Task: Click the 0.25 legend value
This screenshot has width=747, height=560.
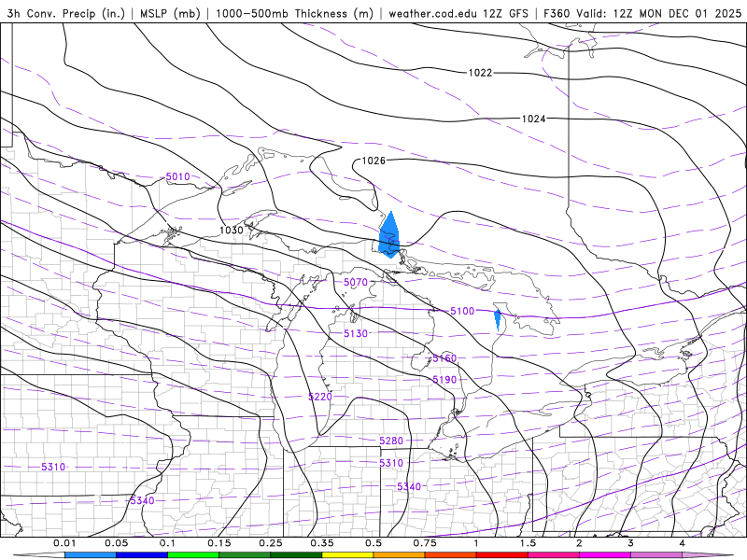Action: click(271, 543)
